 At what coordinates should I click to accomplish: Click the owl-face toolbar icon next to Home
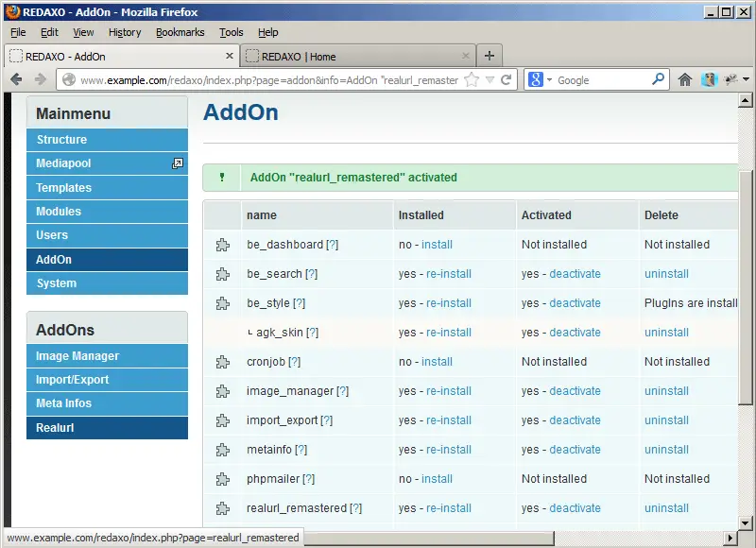coord(710,79)
